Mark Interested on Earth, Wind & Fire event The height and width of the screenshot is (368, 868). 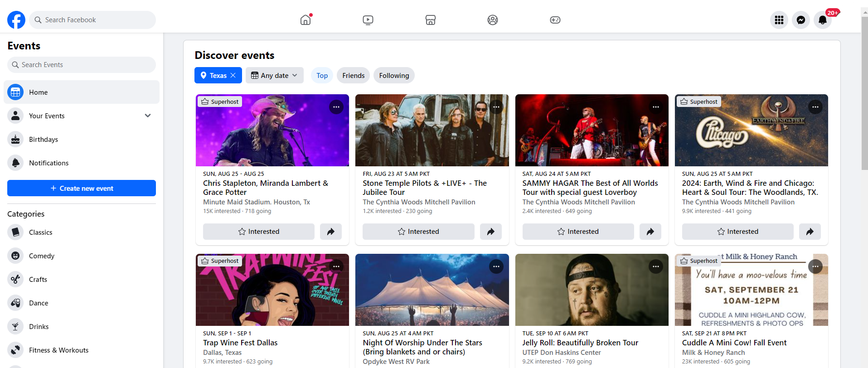(737, 232)
